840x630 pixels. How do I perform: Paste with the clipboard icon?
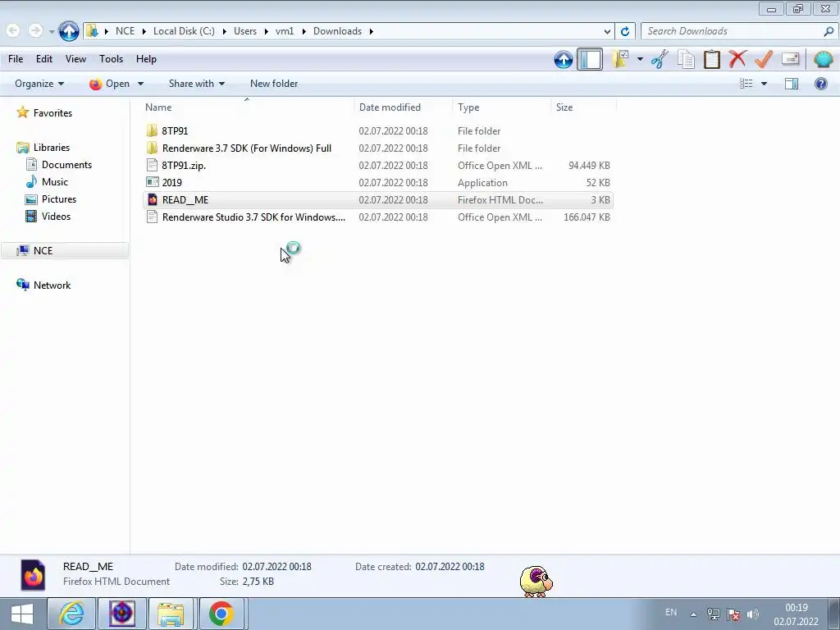coord(711,59)
